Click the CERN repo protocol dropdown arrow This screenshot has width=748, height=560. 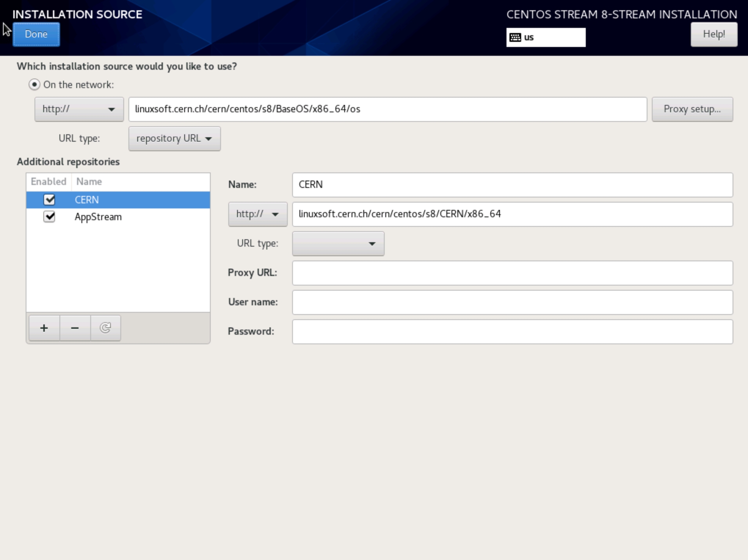coord(275,214)
